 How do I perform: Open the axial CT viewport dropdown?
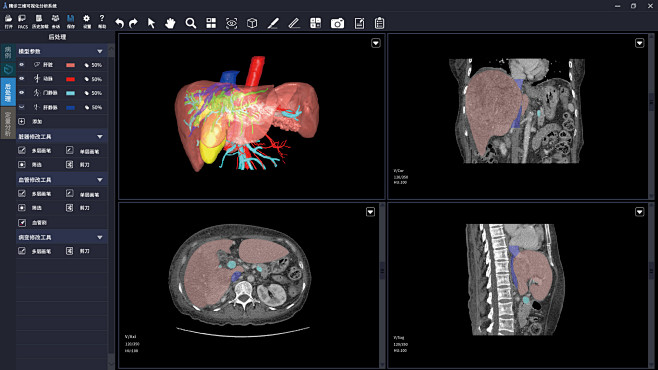(x=370, y=212)
